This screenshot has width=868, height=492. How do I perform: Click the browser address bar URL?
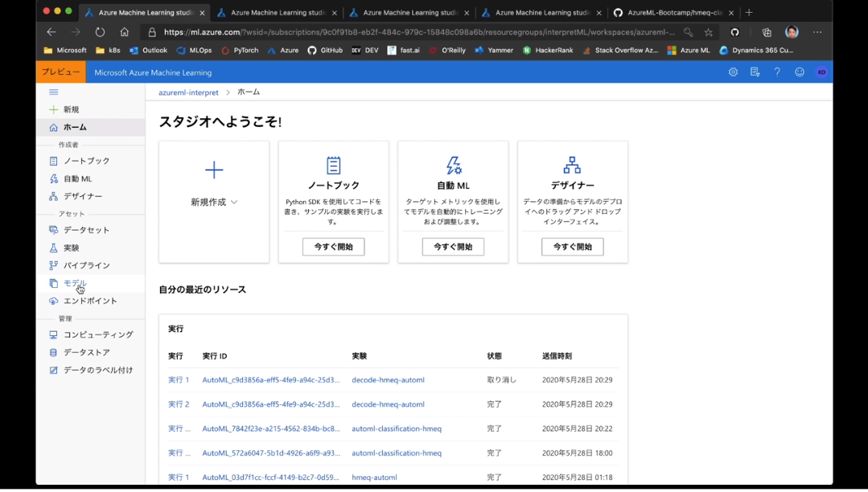coord(419,32)
